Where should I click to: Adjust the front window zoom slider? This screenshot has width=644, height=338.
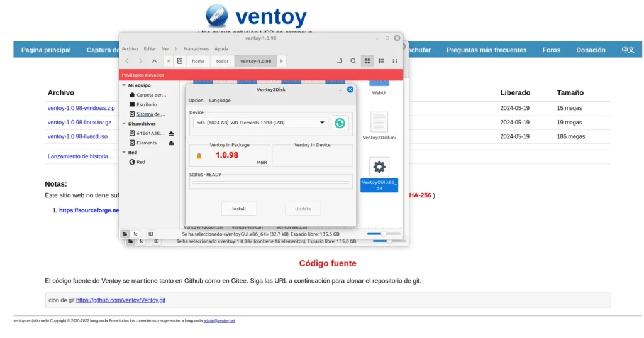click(384, 234)
